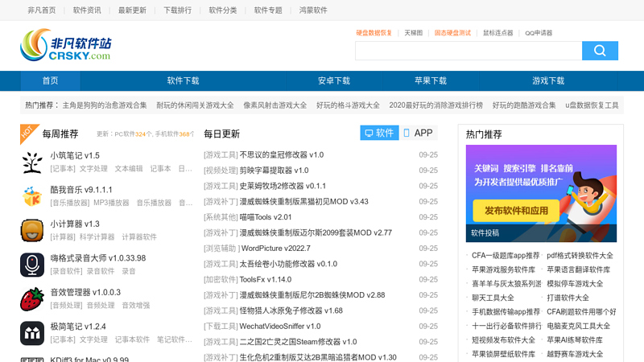Image resolution: width=644 pixels, height=362 pixels.
Task: Open 2020最好玩的消除游戏排行榜 link
Action: (x=436, y=105)
